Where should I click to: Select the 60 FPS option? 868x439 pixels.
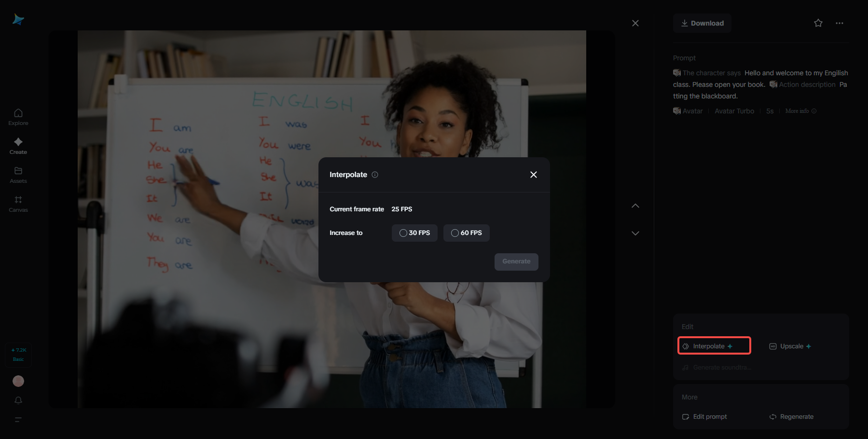[467, 233]
